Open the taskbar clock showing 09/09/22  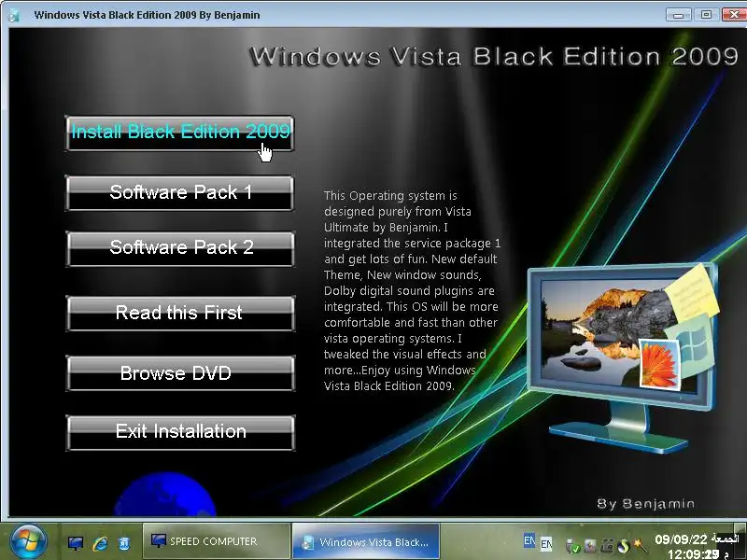[695, 546]
